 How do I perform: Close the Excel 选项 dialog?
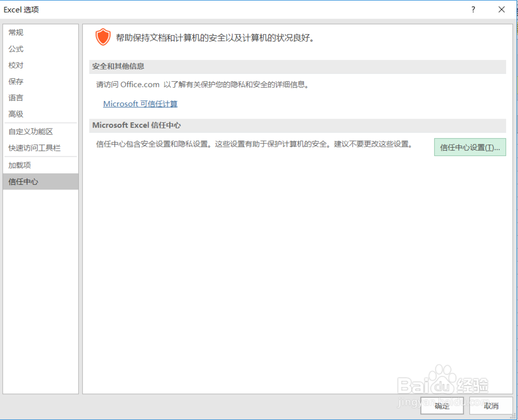coord(501,9)
